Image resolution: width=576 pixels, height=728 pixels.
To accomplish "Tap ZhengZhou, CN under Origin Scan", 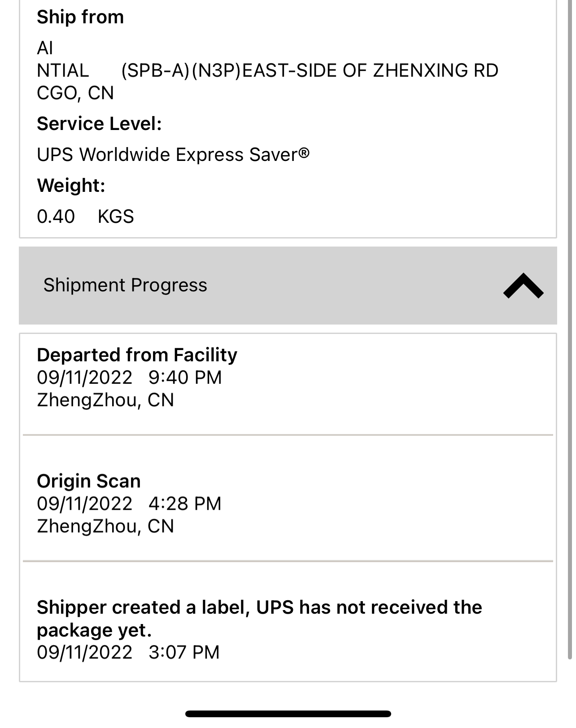I will (105, 526).
